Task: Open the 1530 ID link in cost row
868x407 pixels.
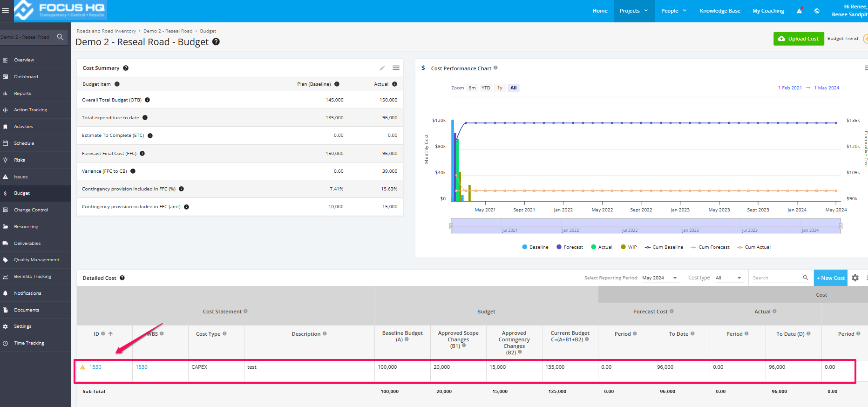Action: [95, 367]
